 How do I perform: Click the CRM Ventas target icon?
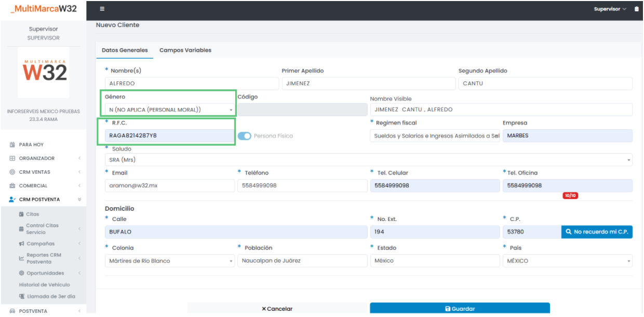12,172
